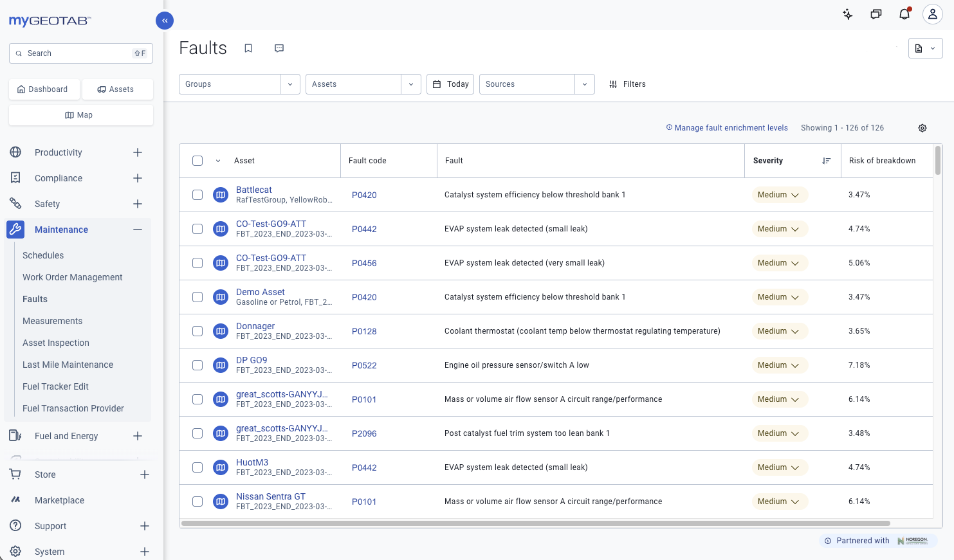Select all faults with the header checkbox

pos(197,160)
